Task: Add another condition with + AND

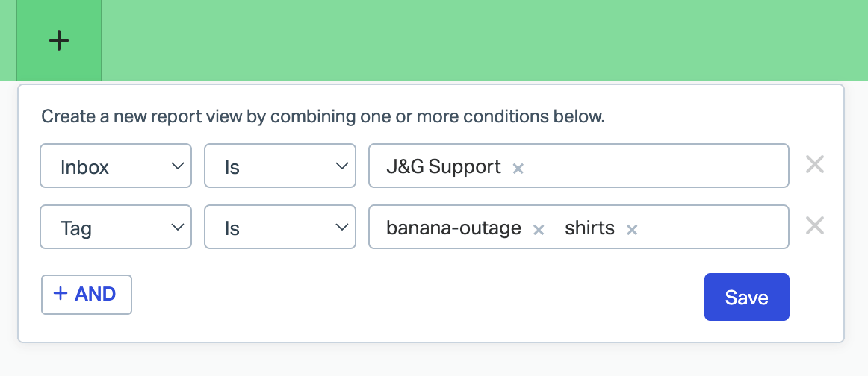Action: pyautogui.click(x=87, y=294)
